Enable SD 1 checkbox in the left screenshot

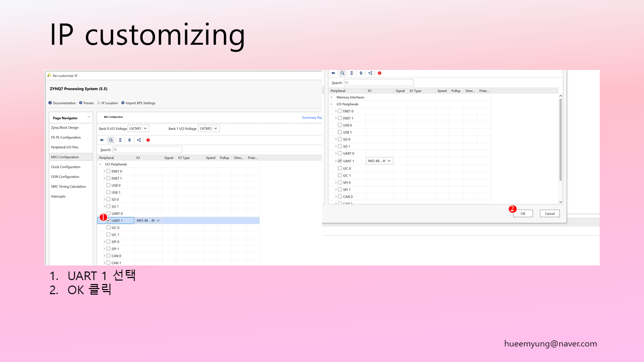(x=108, y=207)
